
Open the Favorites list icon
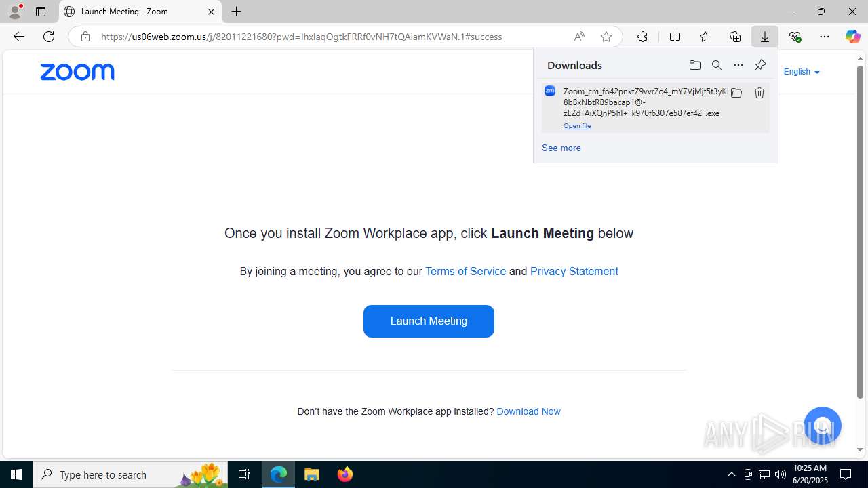point(705,37)
